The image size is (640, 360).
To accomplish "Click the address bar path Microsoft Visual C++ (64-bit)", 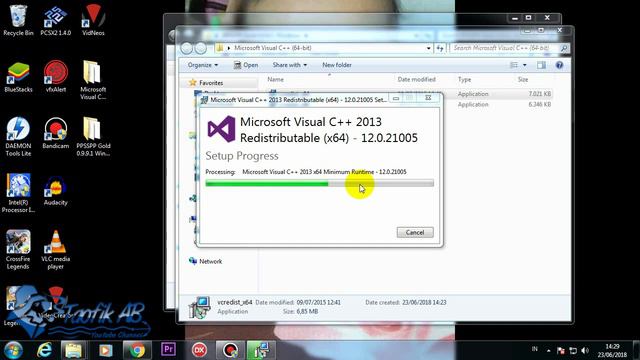I will [x=273, y=48].
